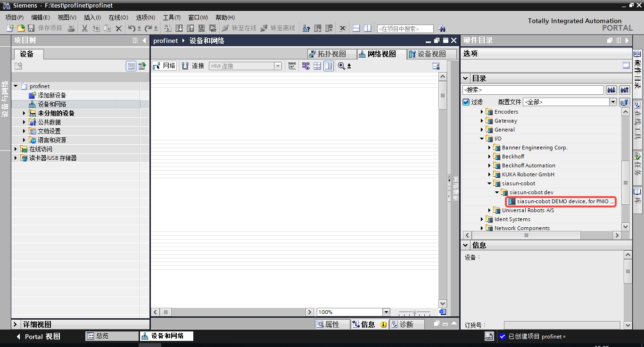Image resolution: width=644 pixels, height=347 pixels.
Task: Click the new project toolbar icon
Action: point(10,28)
